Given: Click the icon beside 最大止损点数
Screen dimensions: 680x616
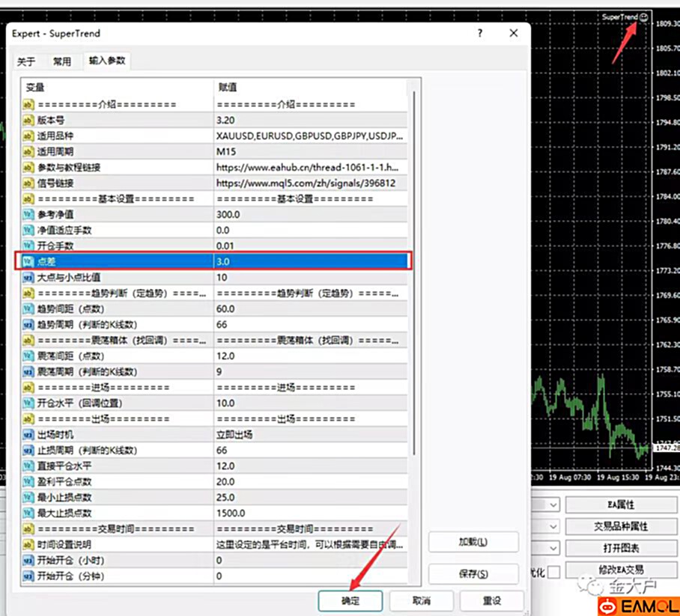Looking at the screenshot, I should (x=29, y=513).
